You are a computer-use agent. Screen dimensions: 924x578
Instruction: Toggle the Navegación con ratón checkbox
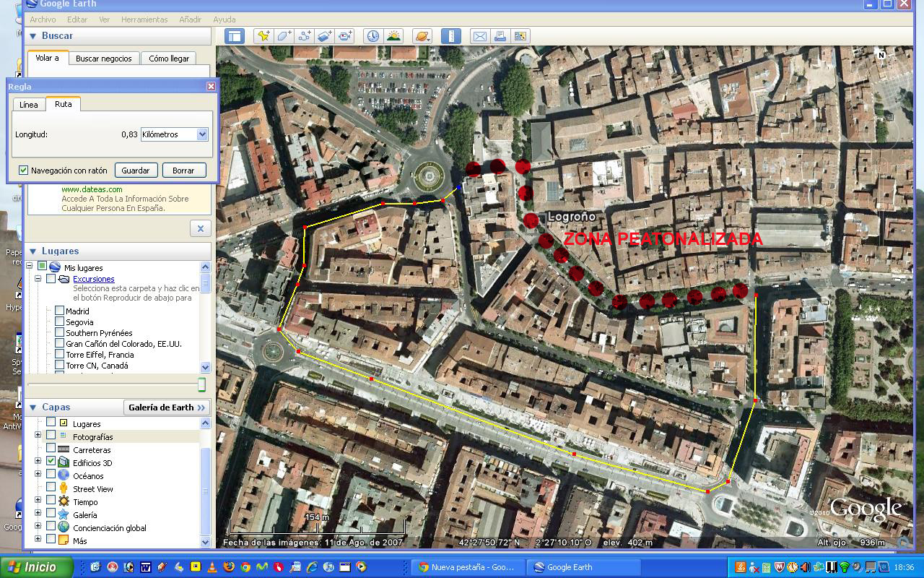pyautogui.click(x=23, y=171)
